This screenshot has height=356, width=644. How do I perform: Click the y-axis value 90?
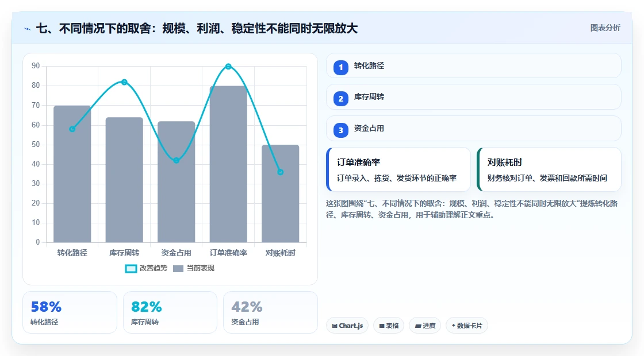[x=36, y=66]
